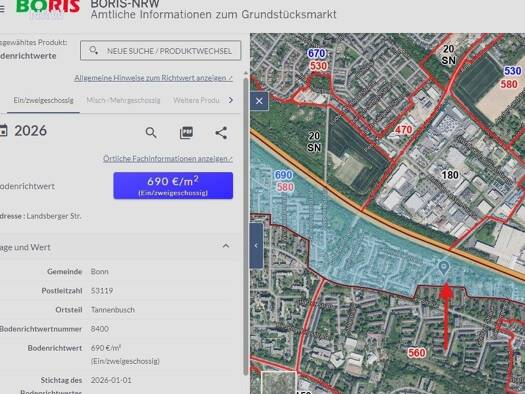Screen dimensions: 525x394
Task: Select the basemap thumbnail at map bottom
Action: coord(279,382)
